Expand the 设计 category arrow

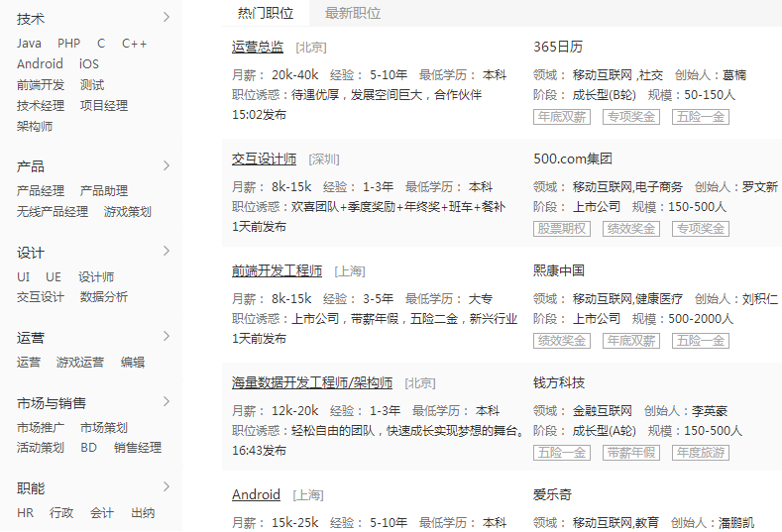(x=167, y=252)
